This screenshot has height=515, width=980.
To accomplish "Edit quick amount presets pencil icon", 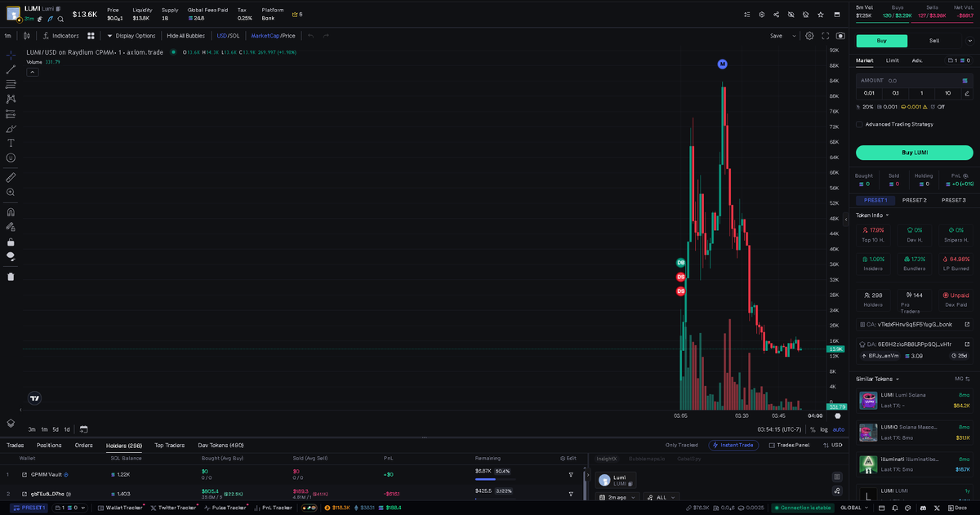I will click(967, 93).
